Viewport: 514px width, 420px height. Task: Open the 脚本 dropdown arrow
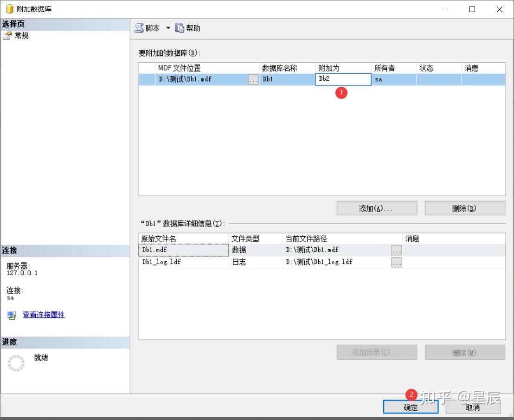pos(168,28)
